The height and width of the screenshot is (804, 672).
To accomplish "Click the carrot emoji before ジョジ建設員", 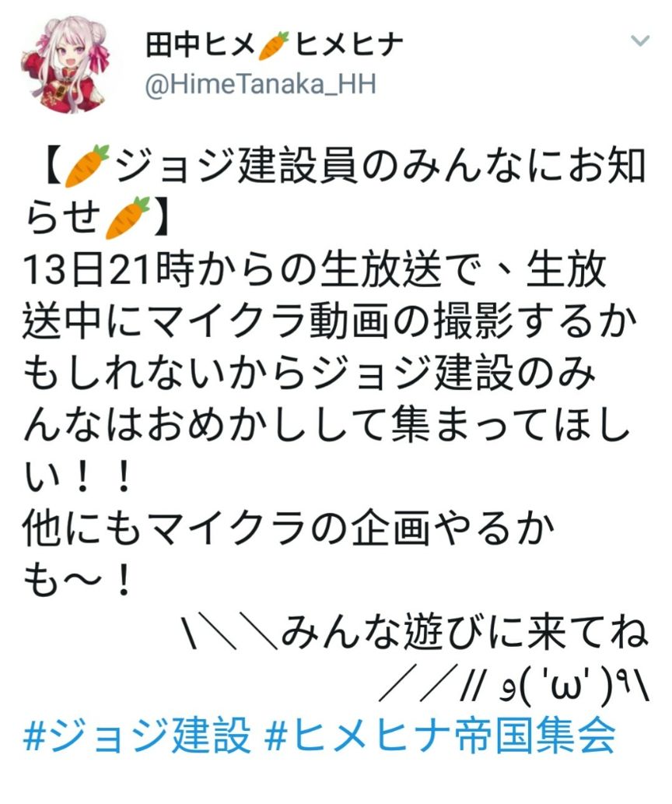I will point(86,166).
